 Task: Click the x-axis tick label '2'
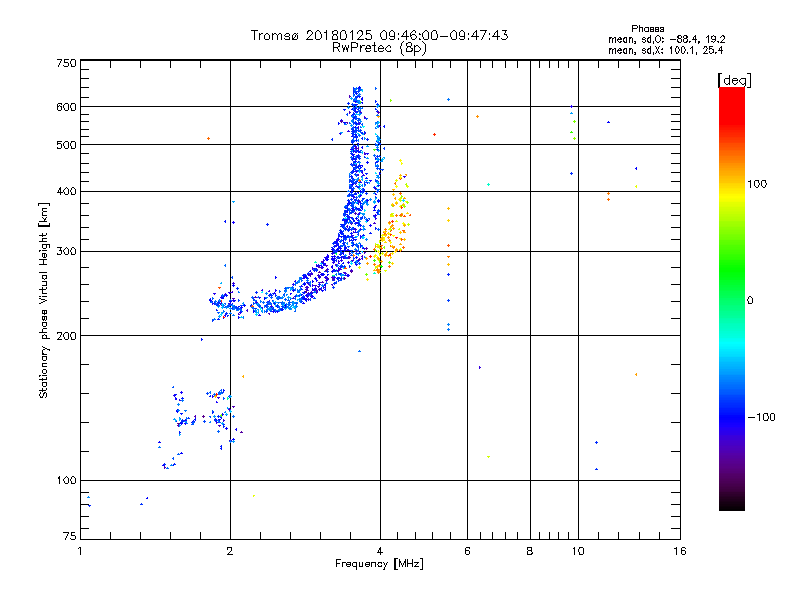click(x=230, y=551)
